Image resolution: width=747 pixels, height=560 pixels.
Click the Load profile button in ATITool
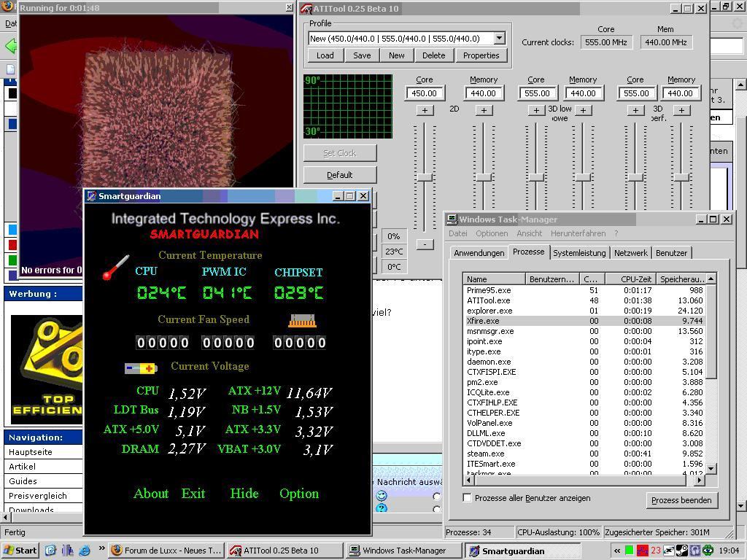(x=325, y=55)
